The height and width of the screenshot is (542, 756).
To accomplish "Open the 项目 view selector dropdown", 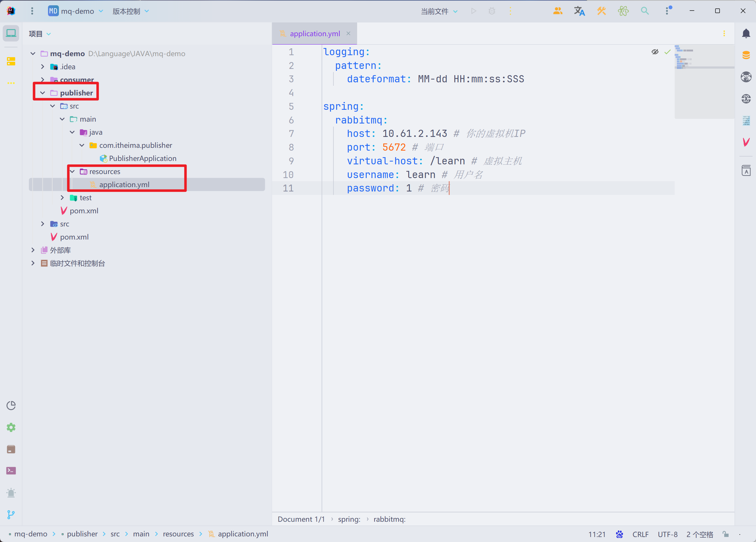I will [40, 34].
